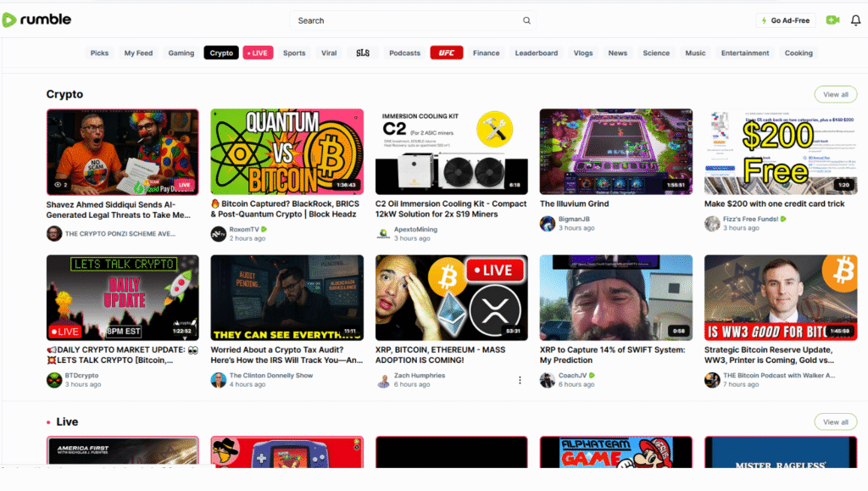Open The Illuvium Grind thumbnail
Image resolution: width=868 pixels, height=491 pixels.
click(615, 152)
